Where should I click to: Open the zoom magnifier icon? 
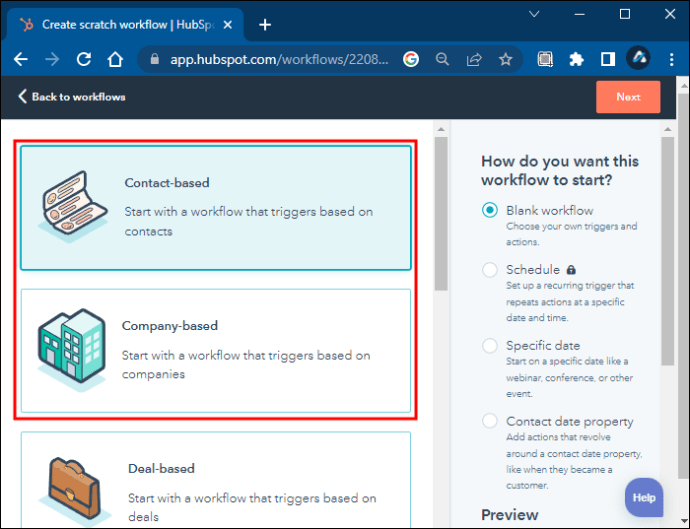tap(442, 59)
